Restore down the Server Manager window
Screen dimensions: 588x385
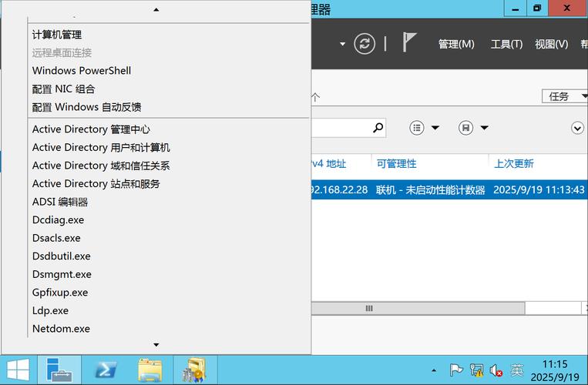(537, 8)
